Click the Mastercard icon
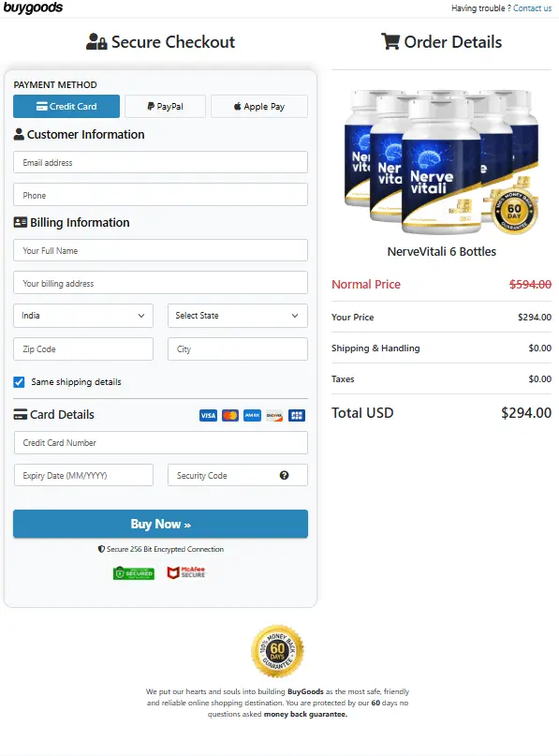The width and height of the screenshot is (559, 756). (x=230, y=415)
